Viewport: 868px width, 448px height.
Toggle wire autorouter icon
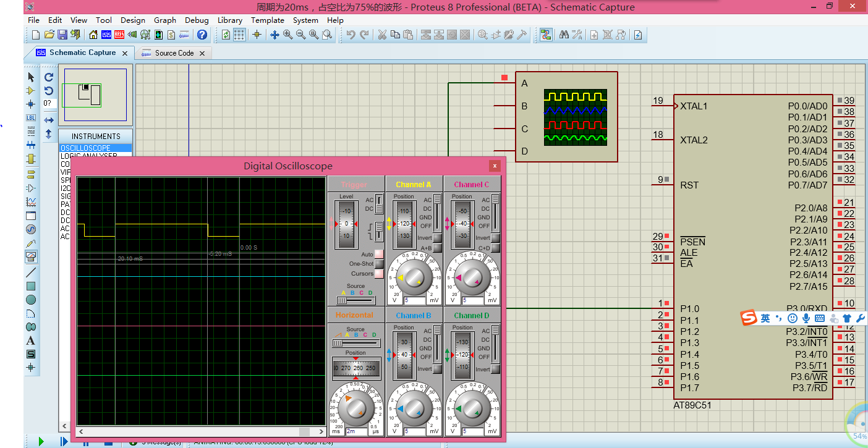pos(546,35)
